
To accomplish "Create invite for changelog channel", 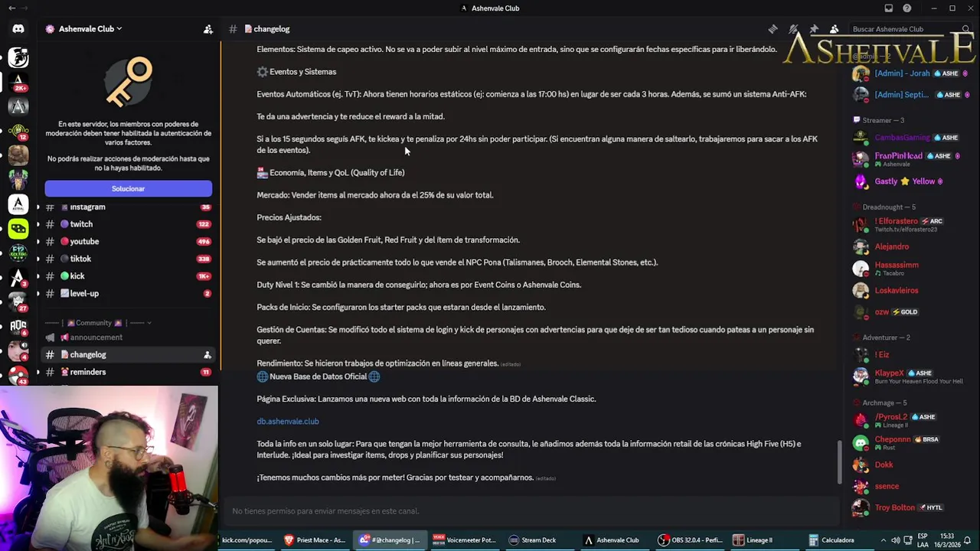I will (x=207, y=355).
